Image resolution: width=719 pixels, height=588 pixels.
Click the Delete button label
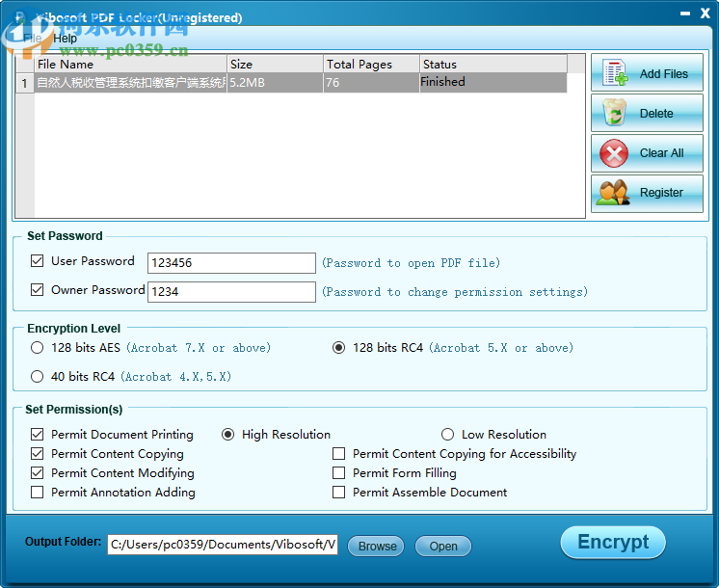pyautogui.click(x=656, y=114)
